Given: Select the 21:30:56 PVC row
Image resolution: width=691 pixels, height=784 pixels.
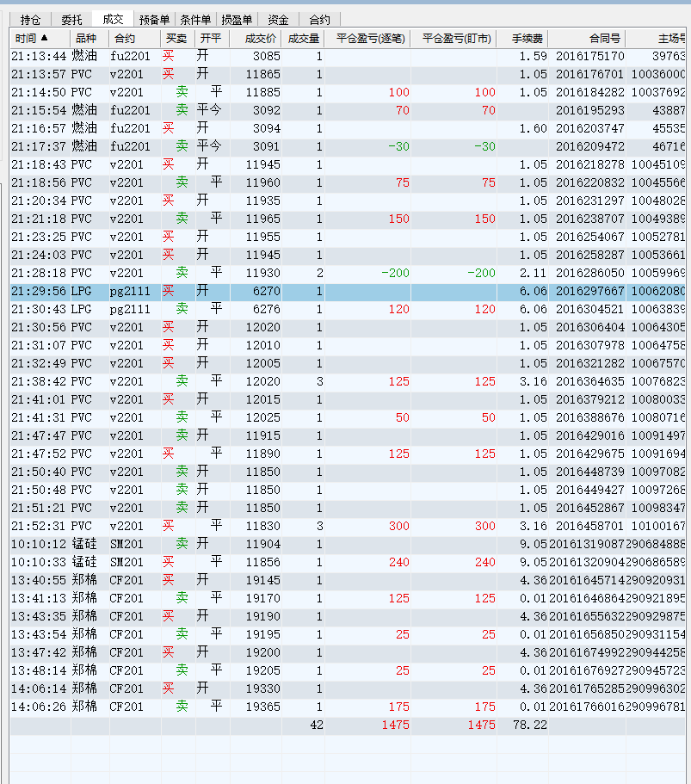Looking at the screenshot, I should point(348,327).
